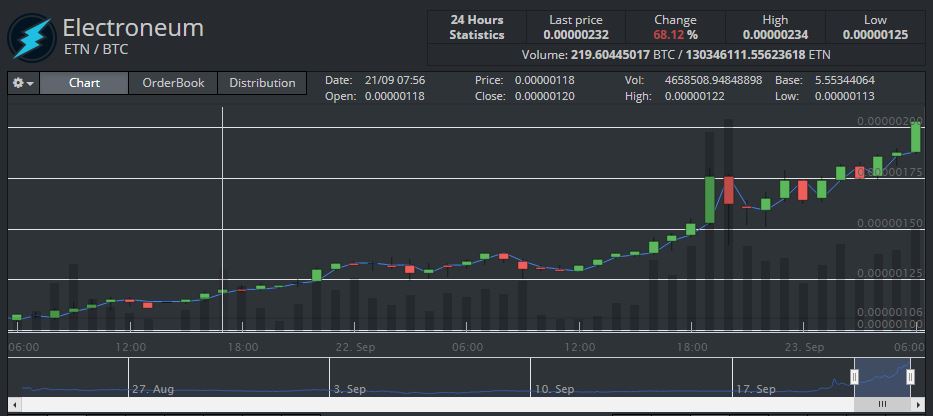
Task: Click the 27. Aug navigator marker
Action: coord(153,389)
